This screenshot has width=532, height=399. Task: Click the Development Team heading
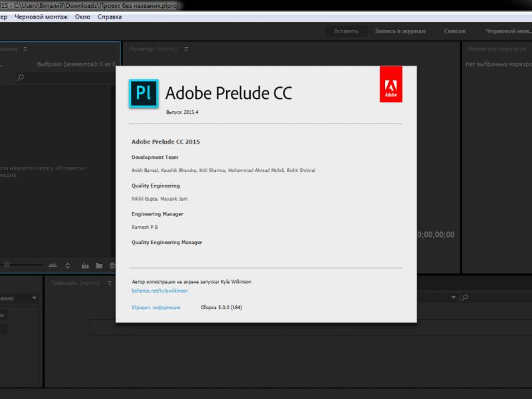point(155,158)
